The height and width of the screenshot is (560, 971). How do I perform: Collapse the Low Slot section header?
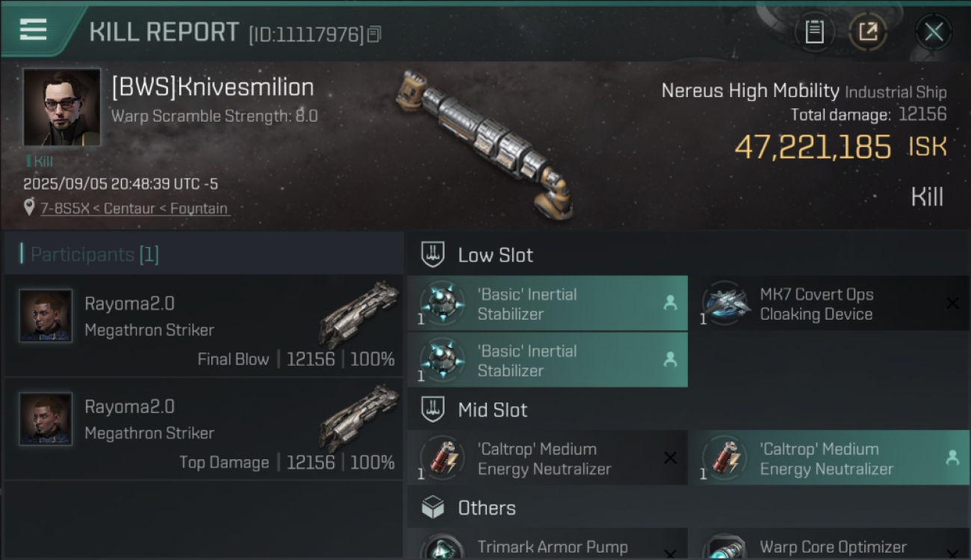[495, 255]
